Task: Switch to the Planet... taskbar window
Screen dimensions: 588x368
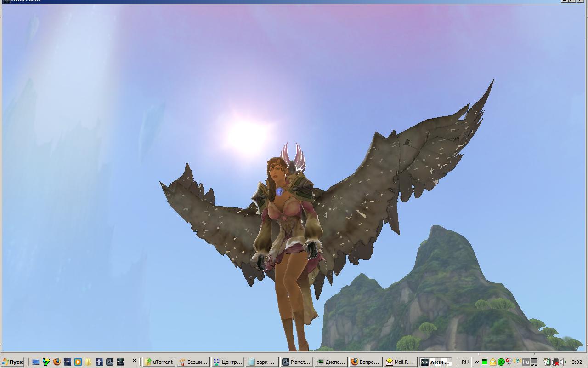Action: coord(297,362)
